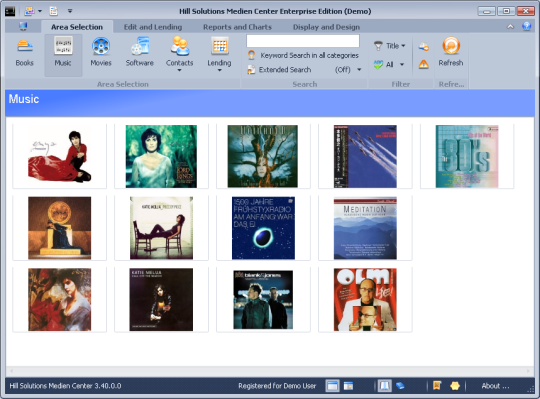
Task: Select the dark Katie Melua album cover
Action: 161,300
